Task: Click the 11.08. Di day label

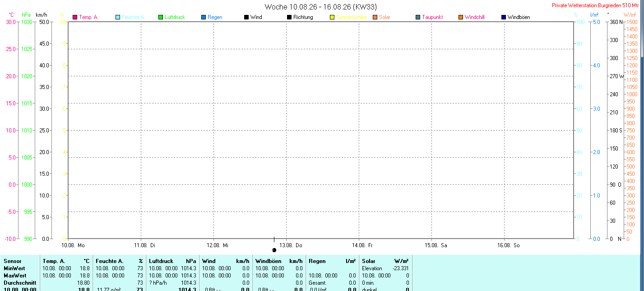Action: [x=145, y=245]
